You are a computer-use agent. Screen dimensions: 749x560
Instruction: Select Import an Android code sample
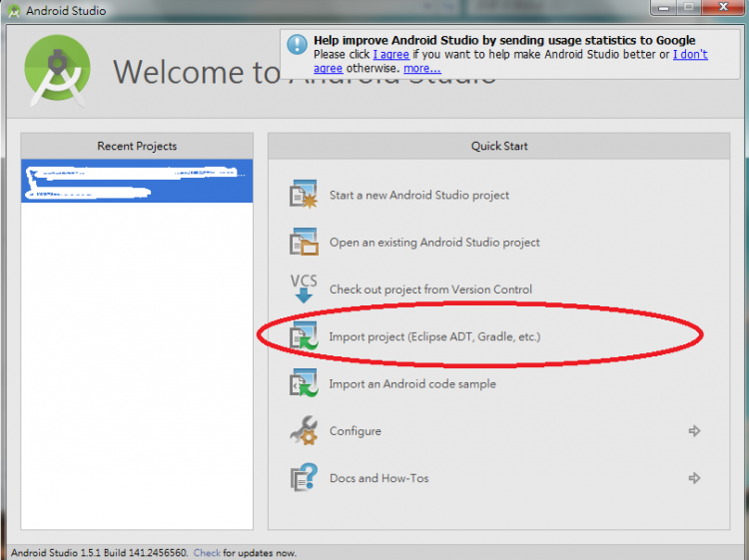tap(412, 384)
